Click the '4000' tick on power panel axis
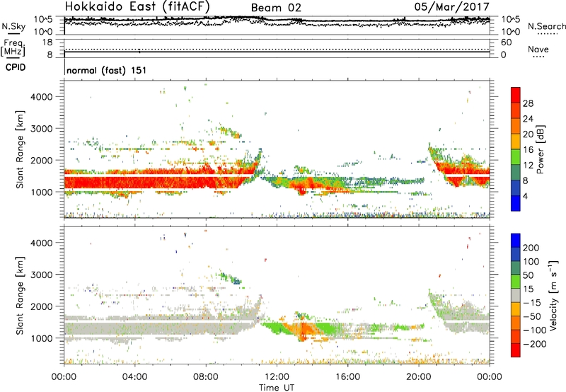The width and height of the screenshot is (566, 392). pos(41,97)
